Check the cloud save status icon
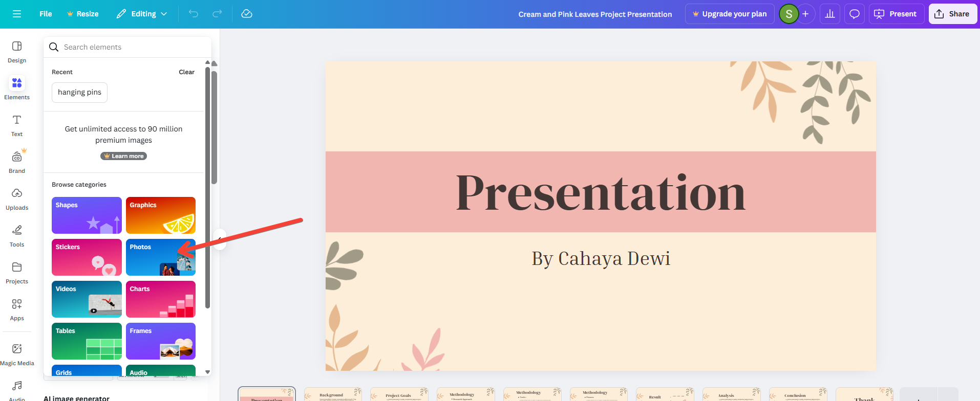The height and width of the screenshot is (401, 980). (x=247, y=14)
